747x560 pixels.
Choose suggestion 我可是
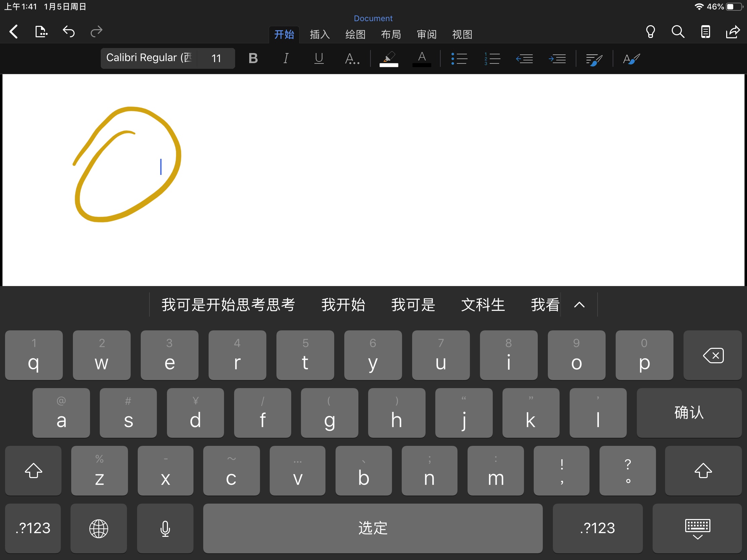tap(413, 305)
